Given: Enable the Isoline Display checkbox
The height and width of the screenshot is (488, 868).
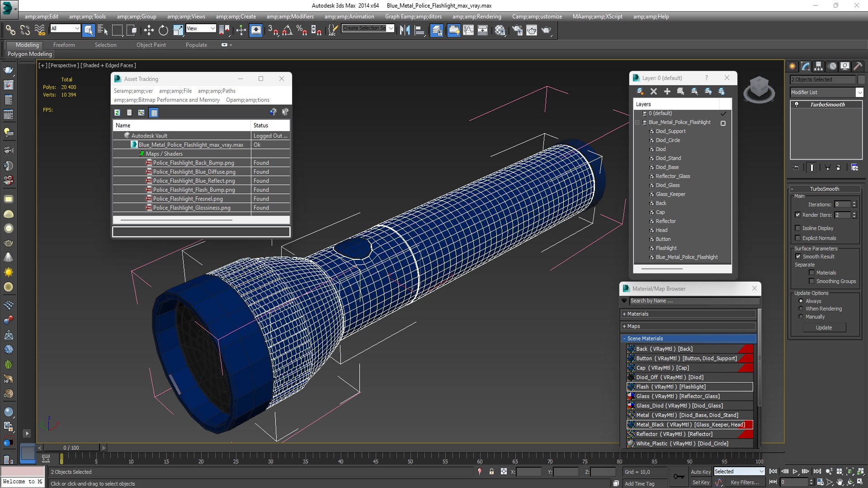Looking at the screenshot, I should pos(798,228).
